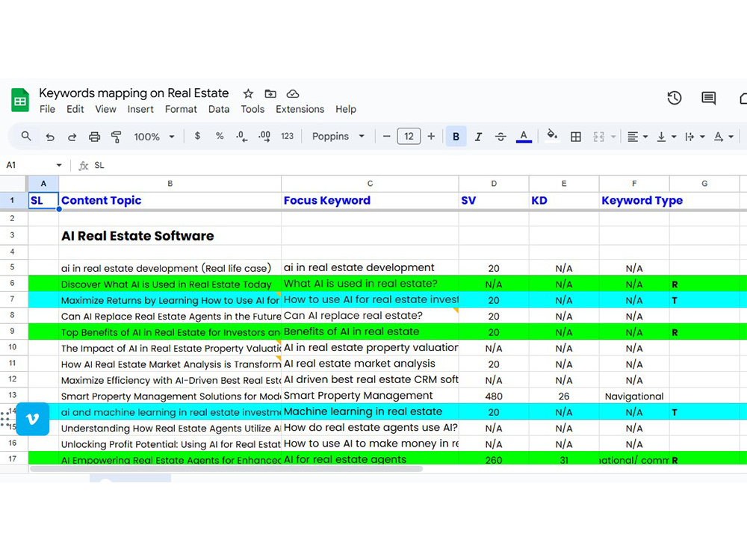Click the move to folder icon
The height and width of the screenshot is (560, 747).
pyautogui.click(x=270, y=93)
